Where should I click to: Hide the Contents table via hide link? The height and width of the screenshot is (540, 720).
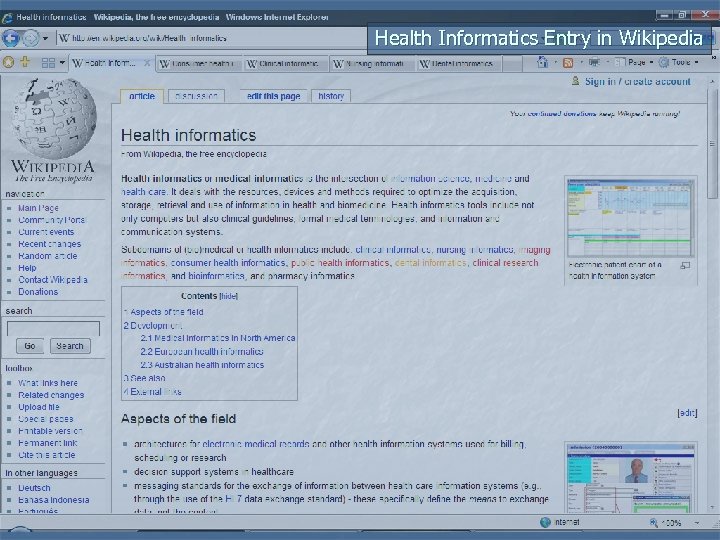pyautogui.click(x=229, y=296)
